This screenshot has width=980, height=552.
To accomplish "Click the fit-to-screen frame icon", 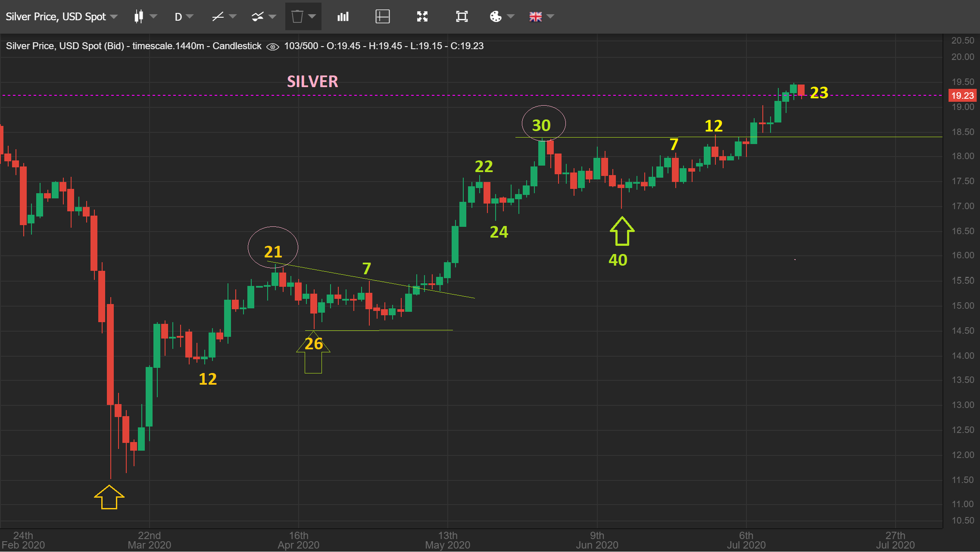I will point(462,17).
